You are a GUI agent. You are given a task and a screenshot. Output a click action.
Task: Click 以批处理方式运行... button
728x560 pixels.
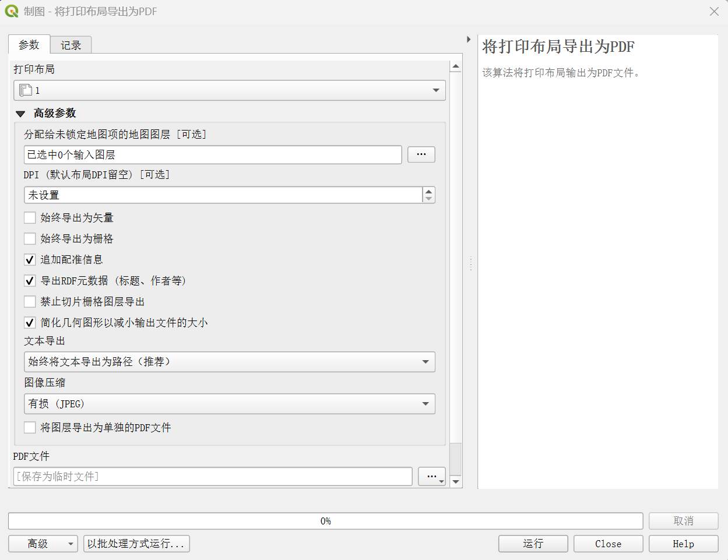click(136, 544)
